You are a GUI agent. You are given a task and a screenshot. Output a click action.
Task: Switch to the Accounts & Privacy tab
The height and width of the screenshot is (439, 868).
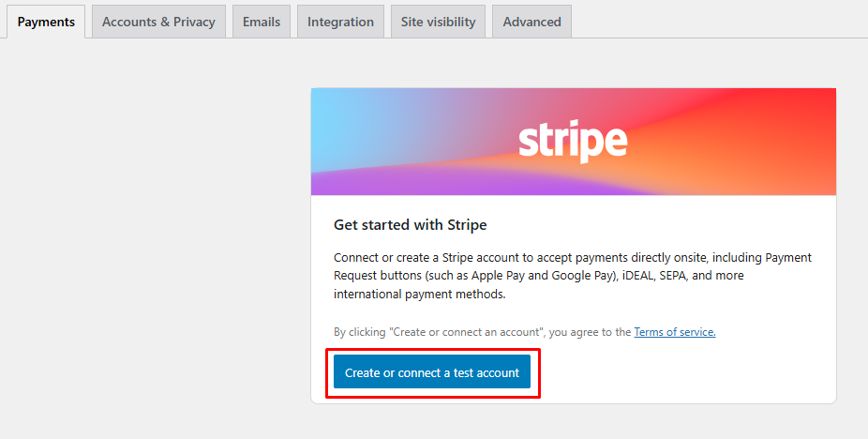(158, 22)
